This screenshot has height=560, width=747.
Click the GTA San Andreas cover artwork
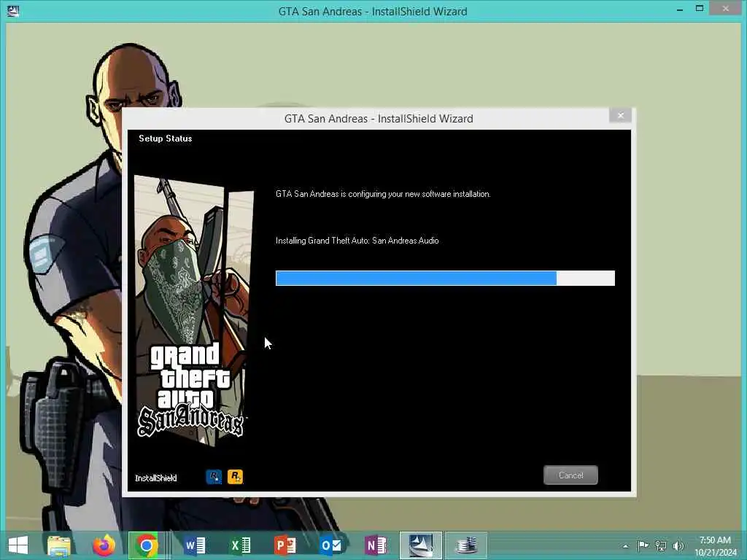coord(193,309)
